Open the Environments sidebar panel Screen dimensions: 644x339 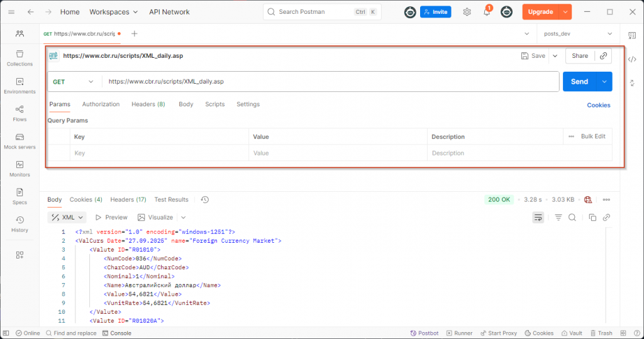[19, 86]
